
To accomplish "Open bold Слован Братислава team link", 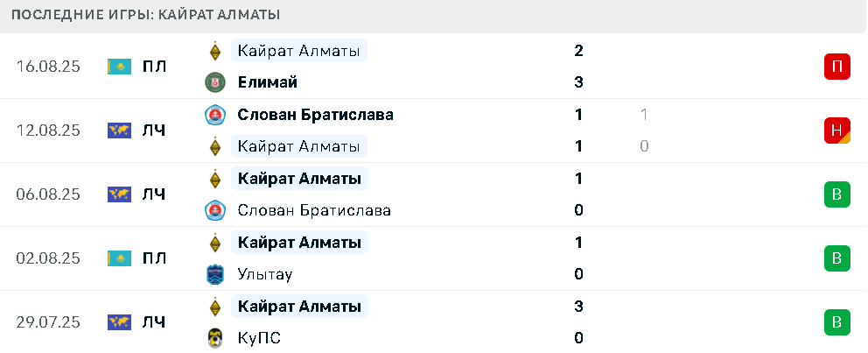I will coord(316,115).
